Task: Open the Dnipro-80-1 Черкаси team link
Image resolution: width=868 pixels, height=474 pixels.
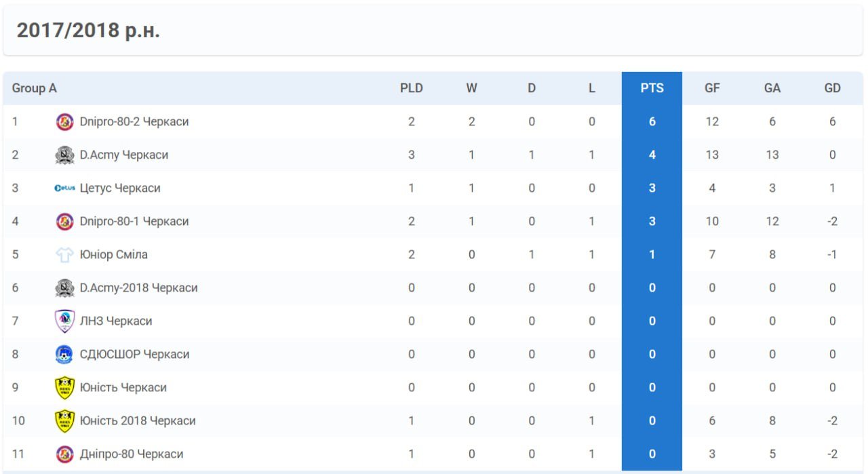Action: click(134, 222)
